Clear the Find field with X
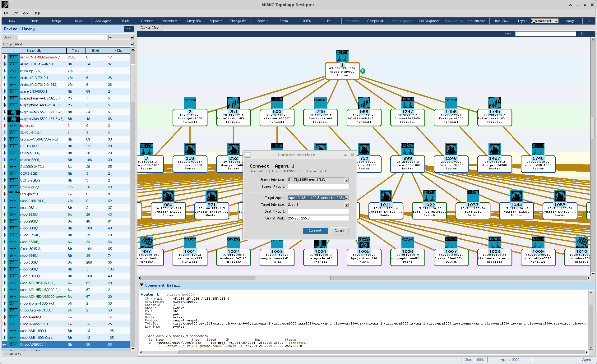The height and width of the screenshot is (364, 597). click(582, 34)
